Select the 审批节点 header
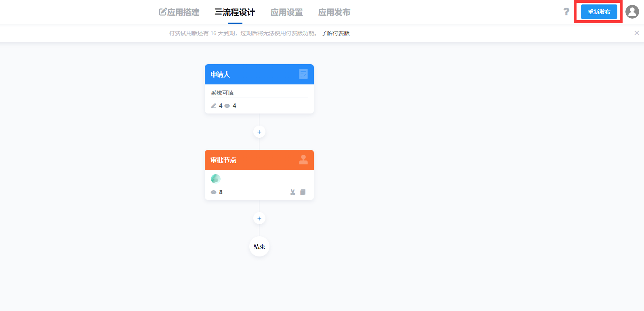644x311 pixels. 259,160
